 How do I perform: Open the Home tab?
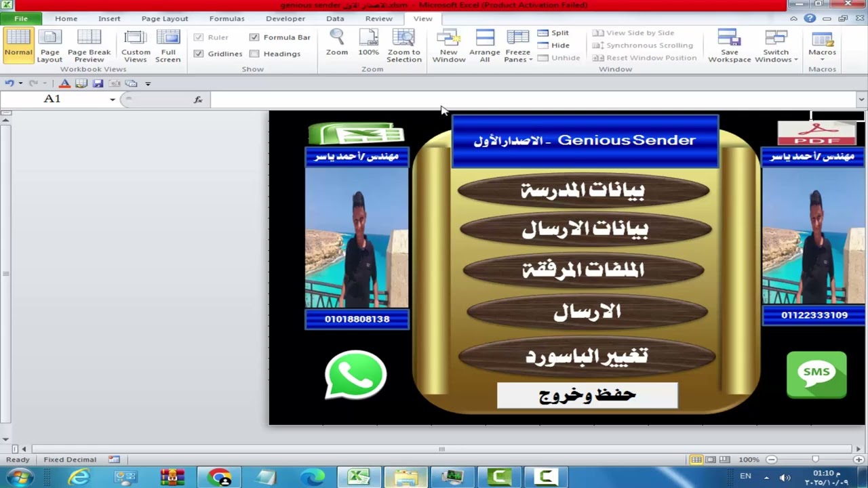pos(66,18)
